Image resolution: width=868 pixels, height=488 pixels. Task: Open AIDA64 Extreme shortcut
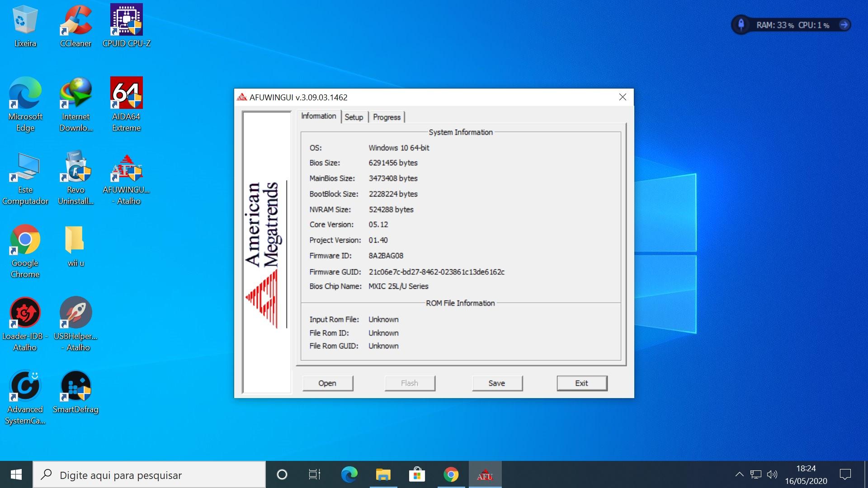(x=127, y=105)
